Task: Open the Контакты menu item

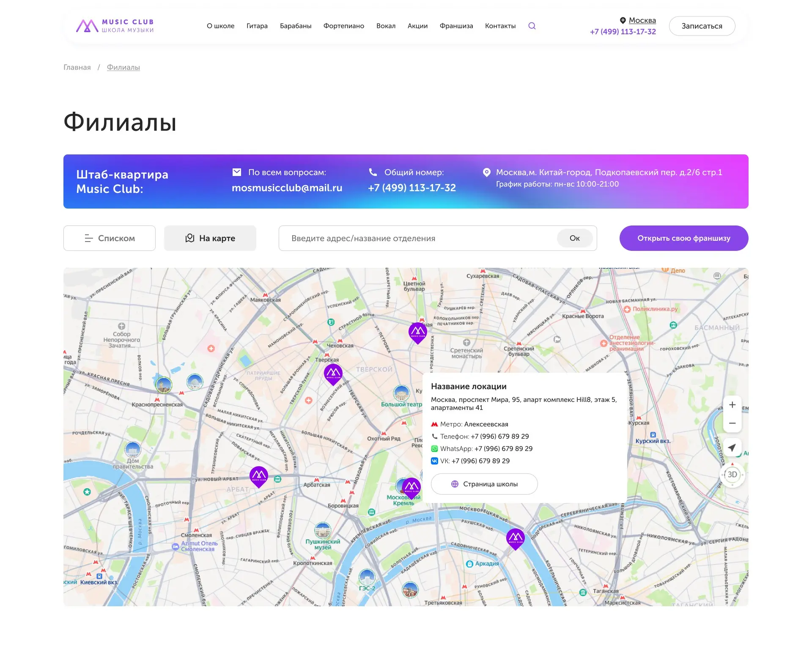Action: [x=500, y=26]
